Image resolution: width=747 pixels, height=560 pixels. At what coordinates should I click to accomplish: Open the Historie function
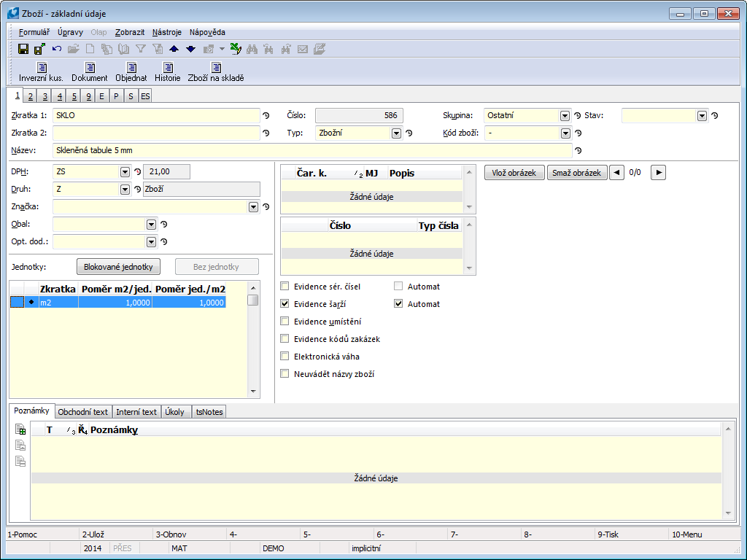click(x=167, y=72)
